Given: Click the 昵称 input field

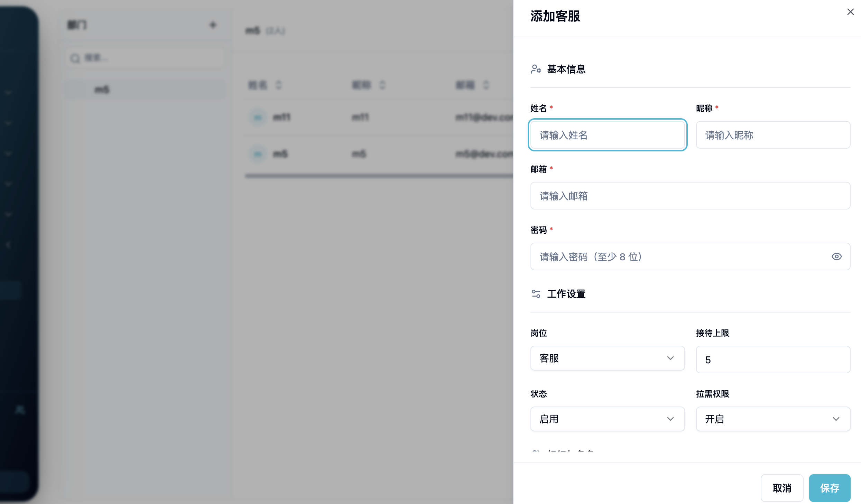Looking at the screenshot, I should click(x=773, y=135).
